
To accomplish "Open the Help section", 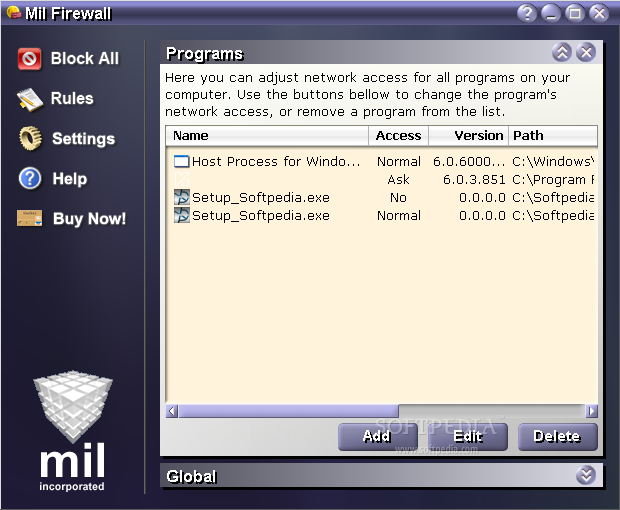I will tap(70, 179).
